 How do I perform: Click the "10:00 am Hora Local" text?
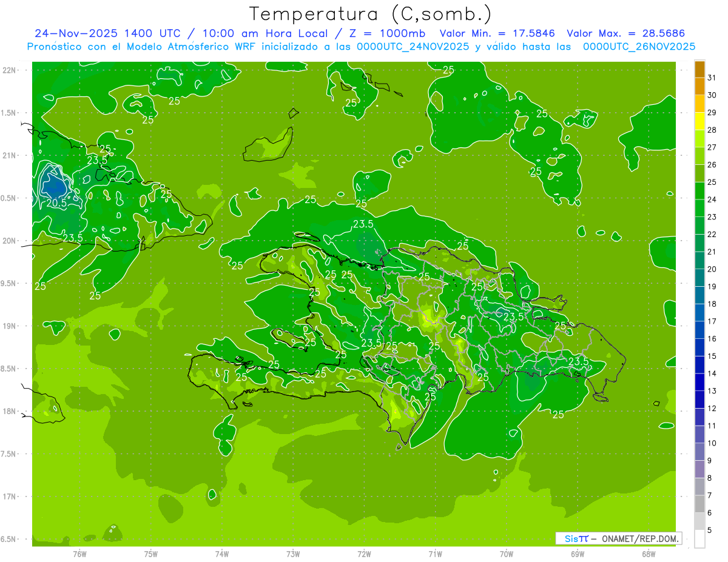coord(266,33)
